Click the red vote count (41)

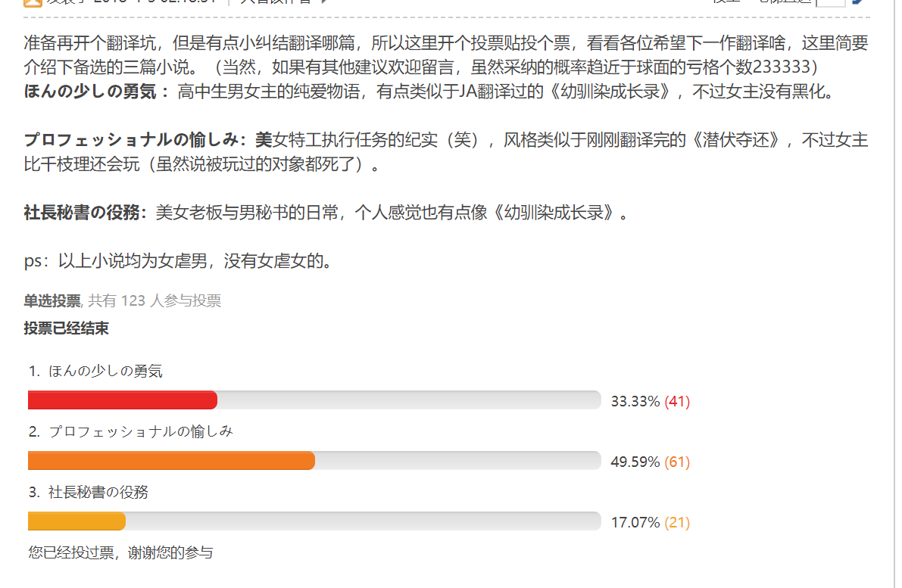pyautogui.click(x=677, y=402)
